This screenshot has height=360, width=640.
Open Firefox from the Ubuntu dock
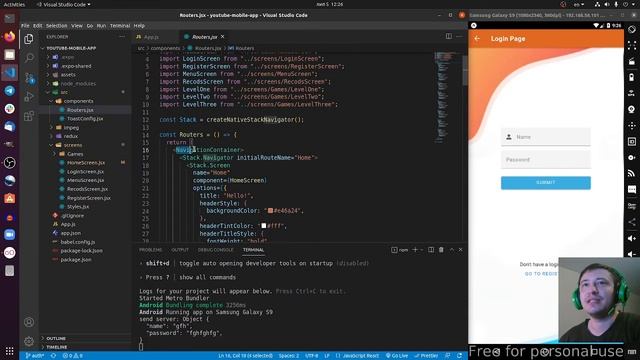9,37
